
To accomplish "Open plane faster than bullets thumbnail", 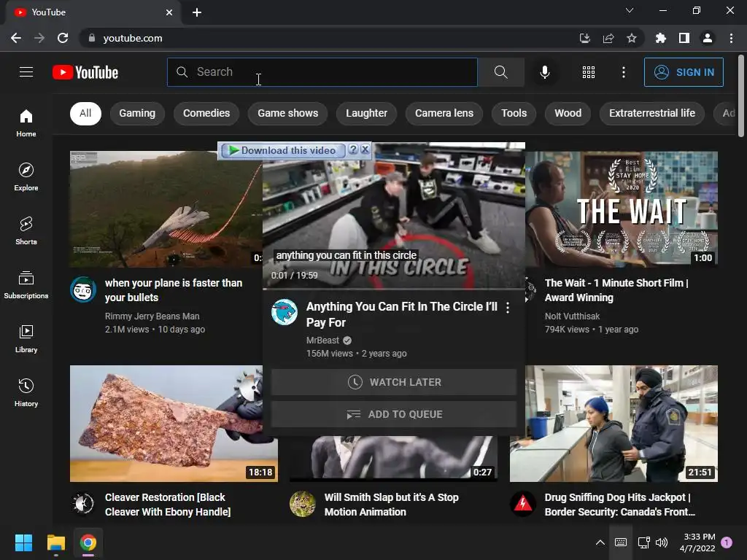I will 166,209.
